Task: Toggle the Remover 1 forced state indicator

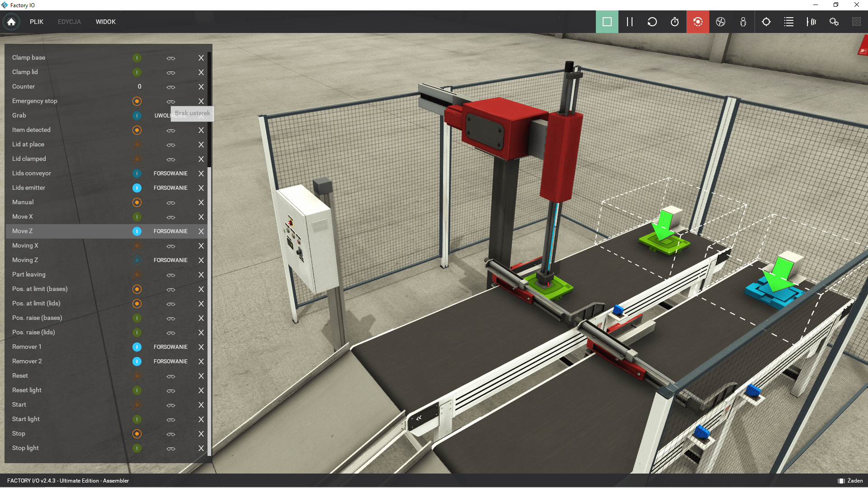Action: [137, 347]
